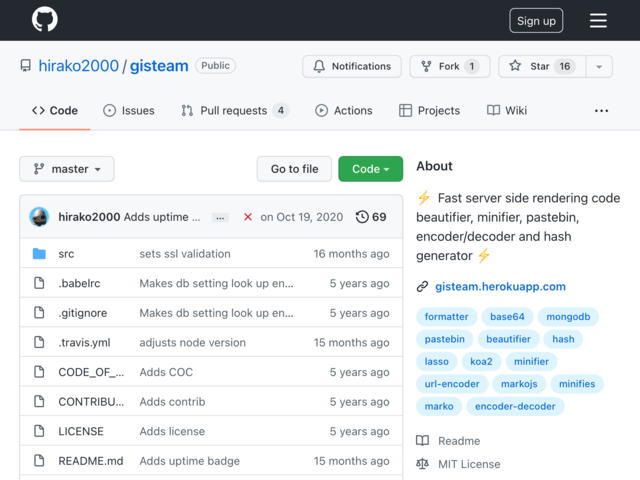Click the hash topic tag
This screenshot has width=640, height=480.
pyautogui.click(x=563, y=339)
